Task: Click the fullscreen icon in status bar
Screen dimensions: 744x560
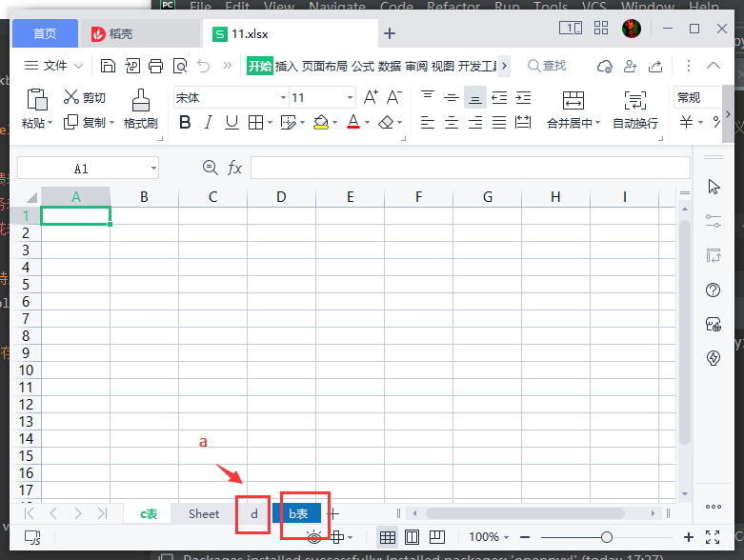Action: (713, 537)
